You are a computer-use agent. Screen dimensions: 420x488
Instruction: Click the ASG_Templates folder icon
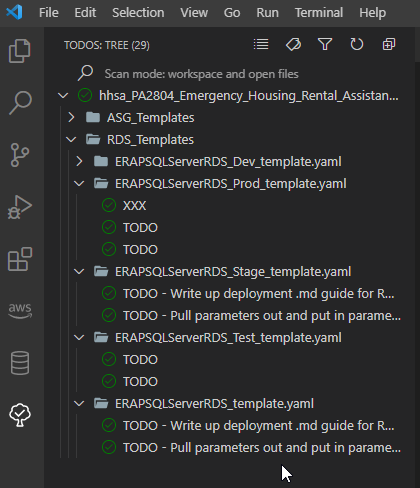pos(93,117)
